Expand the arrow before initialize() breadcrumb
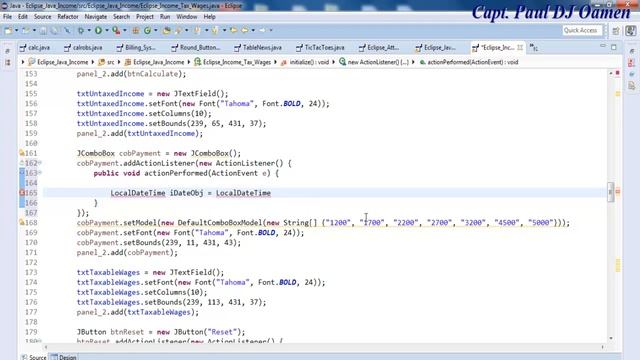This screenshot has width=640, height=360. pos(276,62)
